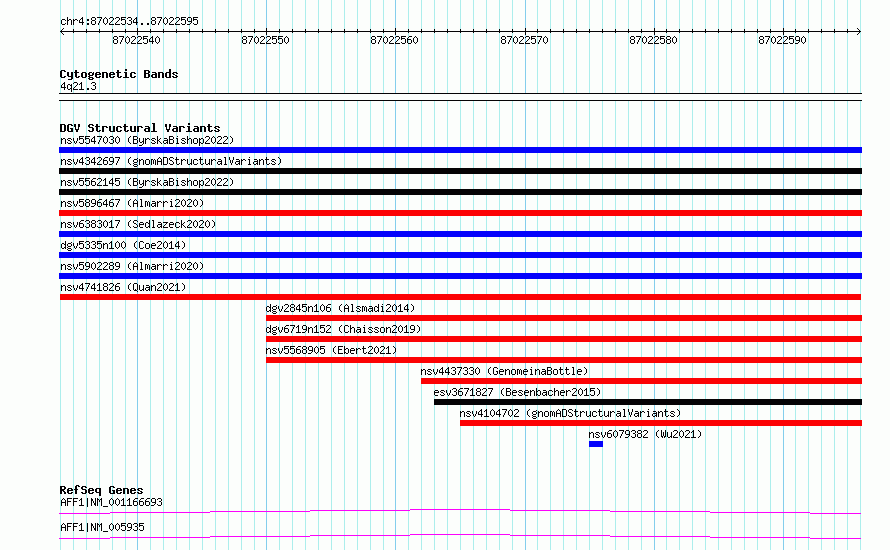
Task: Open nsv4104702 (gnomADStructuralVariants) variant label
Action: coord(570,413)
